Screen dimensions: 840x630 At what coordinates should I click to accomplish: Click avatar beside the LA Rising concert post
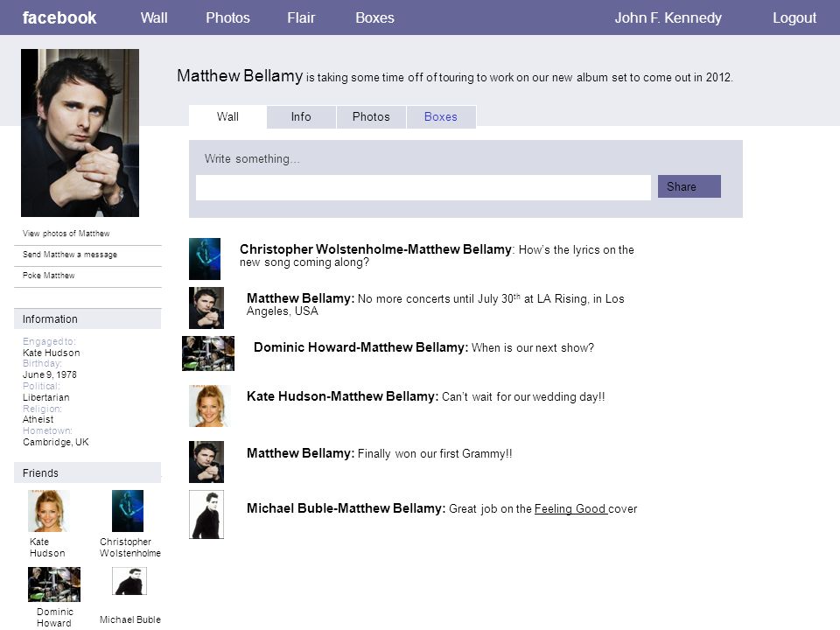[206, 308]
